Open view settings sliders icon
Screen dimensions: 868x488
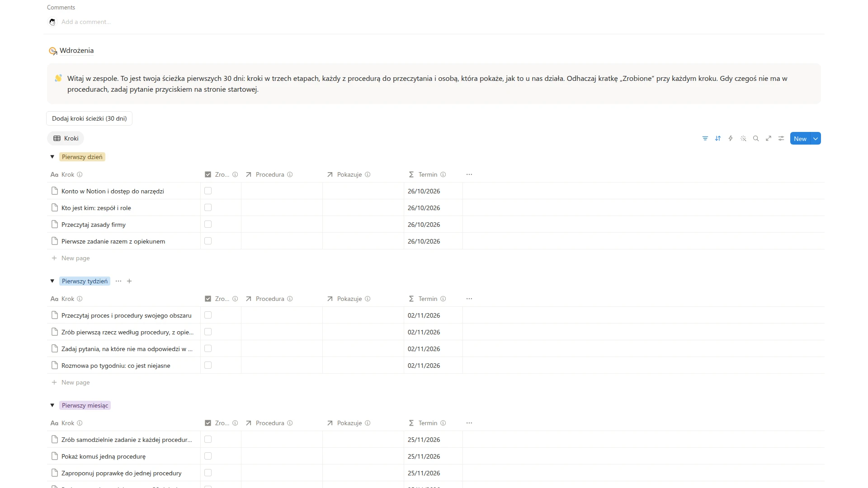781,139
